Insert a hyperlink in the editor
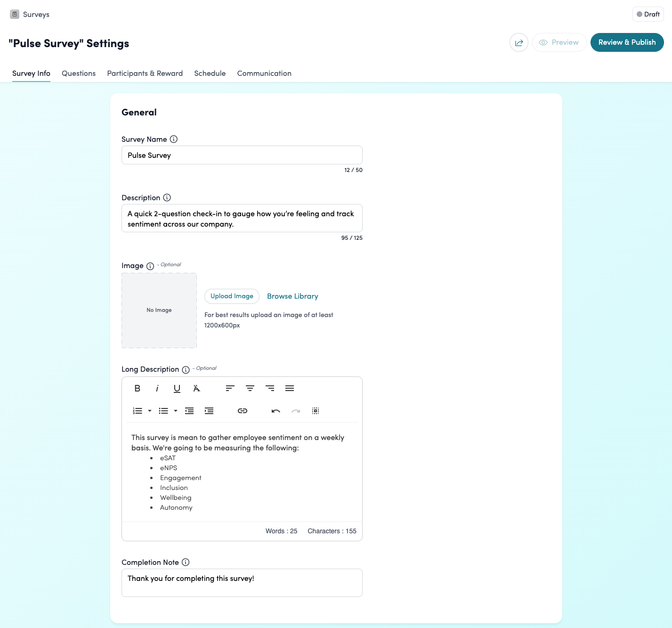The width and height of the screenshot is (672, 628). [243, 411]
